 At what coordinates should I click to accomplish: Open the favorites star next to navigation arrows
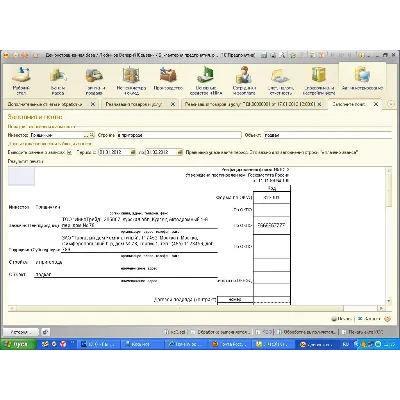click(x=35, y=56)
